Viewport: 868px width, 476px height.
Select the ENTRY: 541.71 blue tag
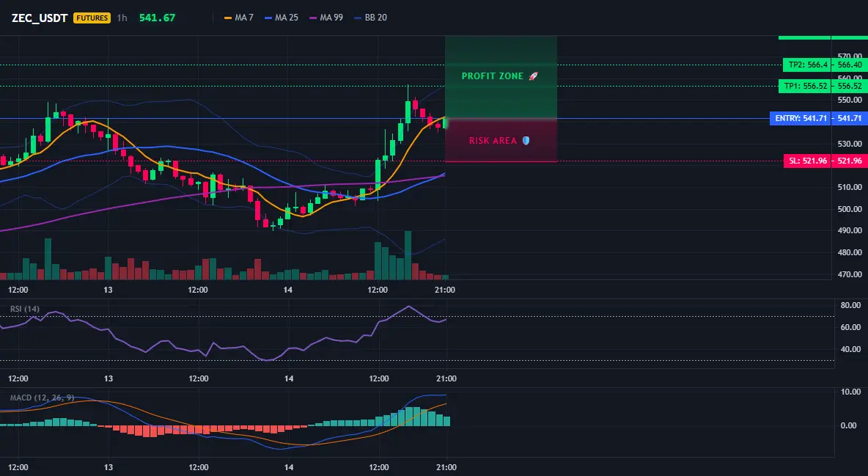(801, 119)
